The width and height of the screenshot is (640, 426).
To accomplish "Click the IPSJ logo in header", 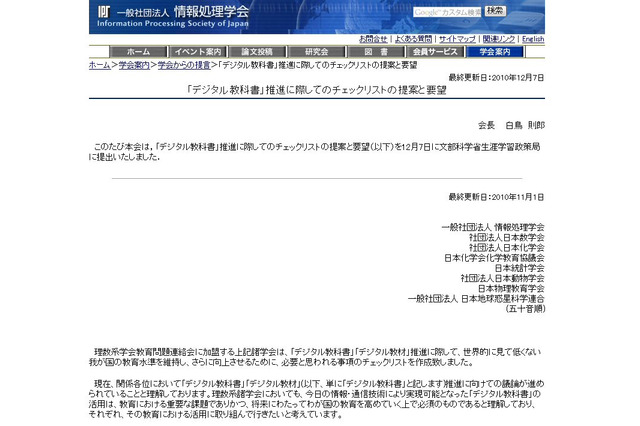I will click(x=105, y=14).
